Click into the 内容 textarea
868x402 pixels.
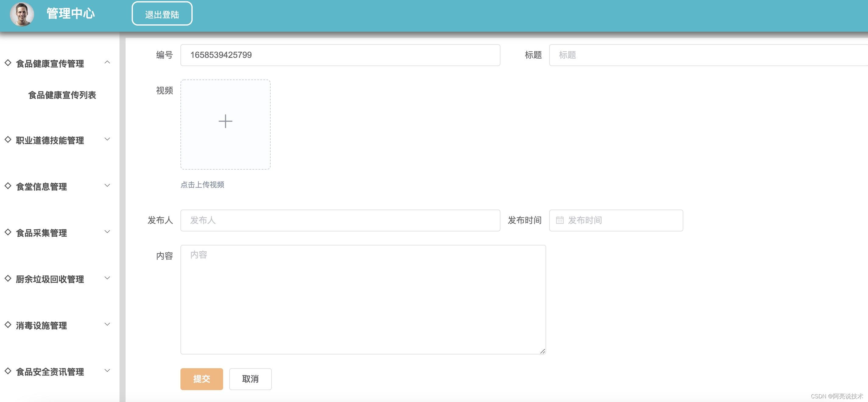363,300
